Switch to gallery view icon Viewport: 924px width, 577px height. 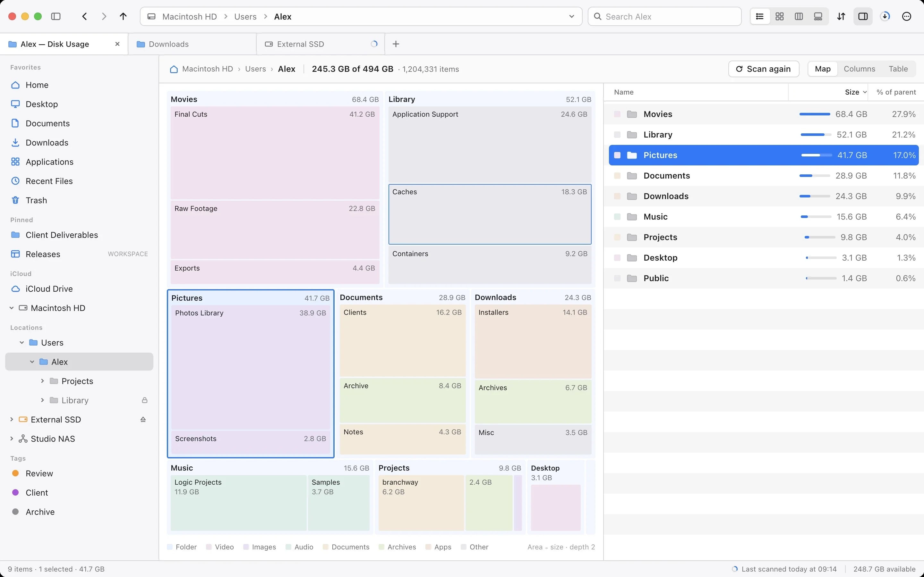pyautogui.click(x=818, y=16)
